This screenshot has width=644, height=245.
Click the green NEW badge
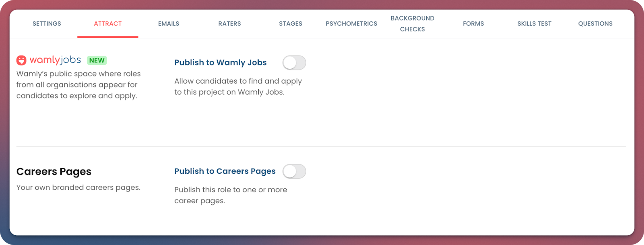(x=97, y=60)
